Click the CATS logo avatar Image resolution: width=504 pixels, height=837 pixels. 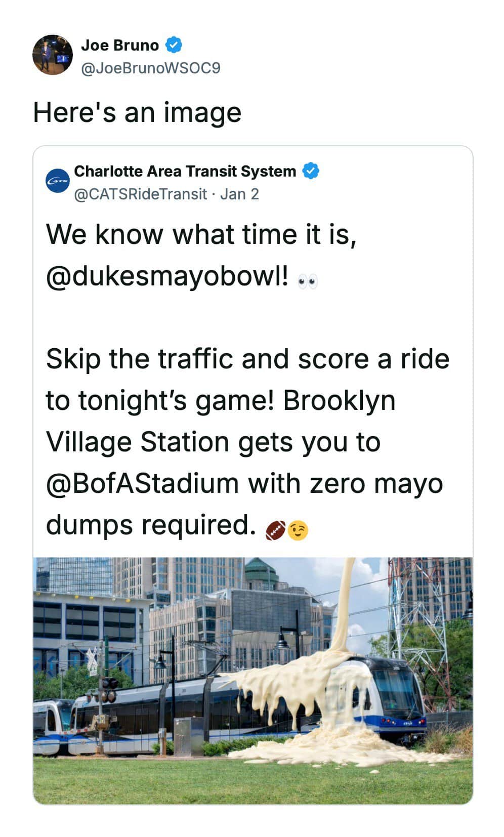58,181
